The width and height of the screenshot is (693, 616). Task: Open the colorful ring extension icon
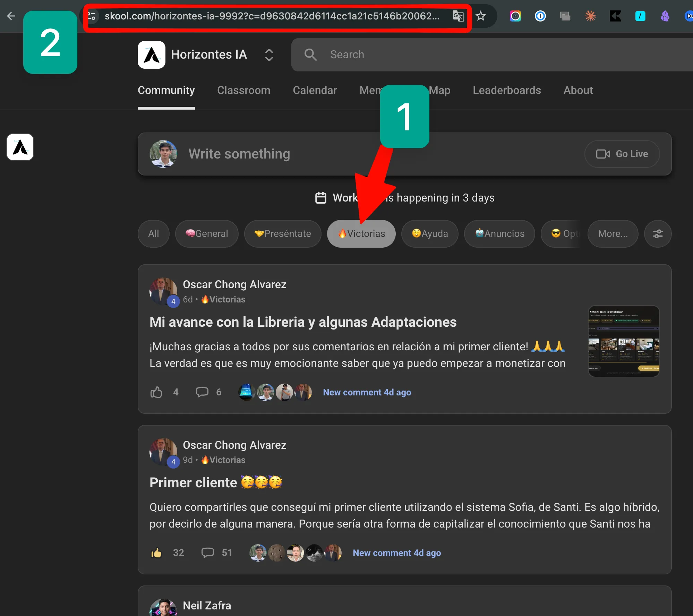pyautogui.click(x=515, y=16)
